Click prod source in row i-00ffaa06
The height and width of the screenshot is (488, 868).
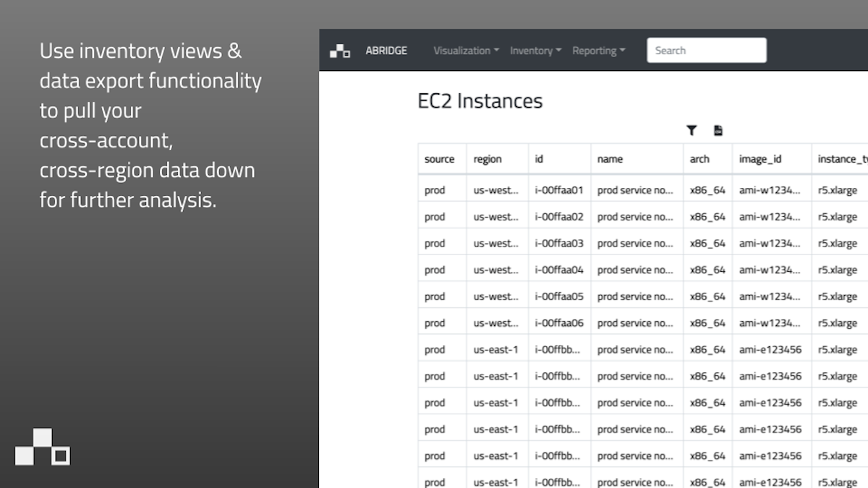point(435,323)
